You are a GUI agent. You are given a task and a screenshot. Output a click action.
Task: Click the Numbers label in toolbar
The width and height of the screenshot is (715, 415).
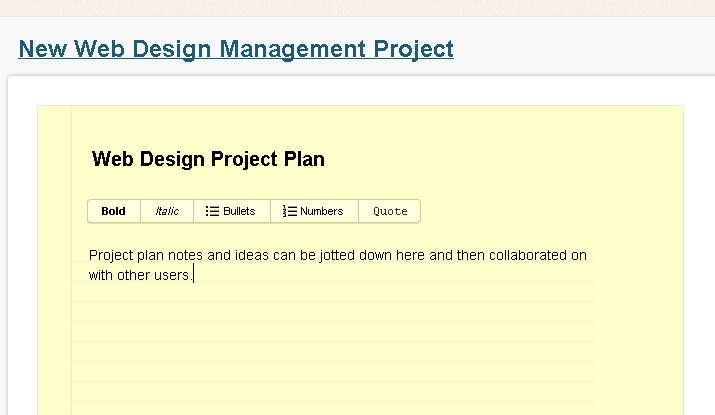coord(322,211)
